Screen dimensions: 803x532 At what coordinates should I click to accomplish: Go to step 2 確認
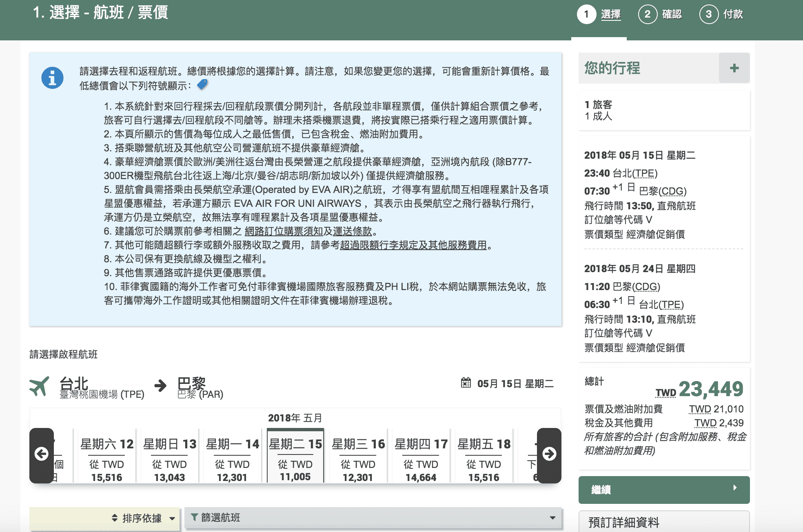point(660,15)
